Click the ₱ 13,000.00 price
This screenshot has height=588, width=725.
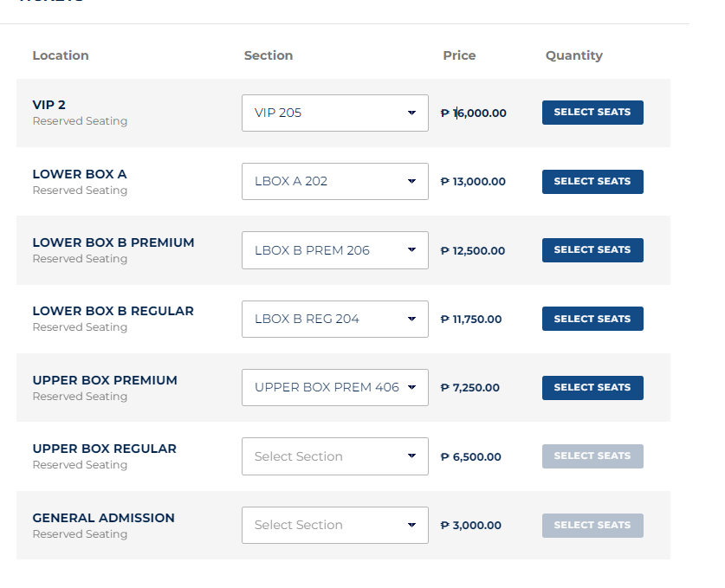click(x=473, y=182)
